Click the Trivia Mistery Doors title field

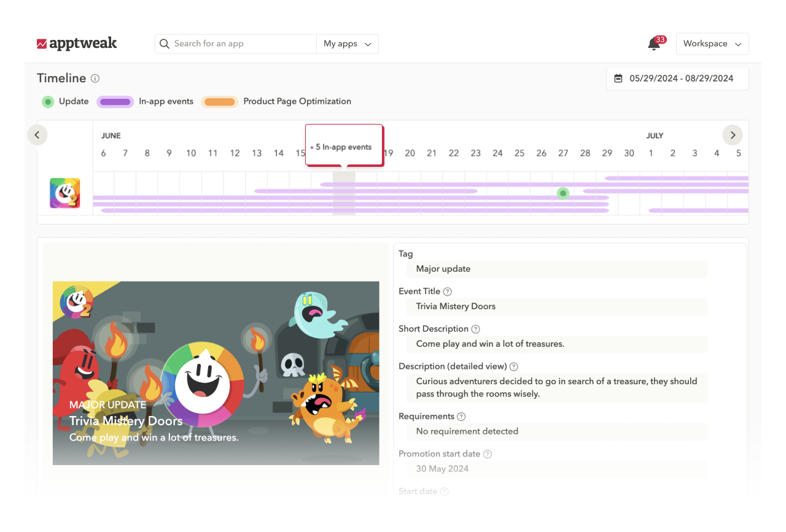point(556,306)
